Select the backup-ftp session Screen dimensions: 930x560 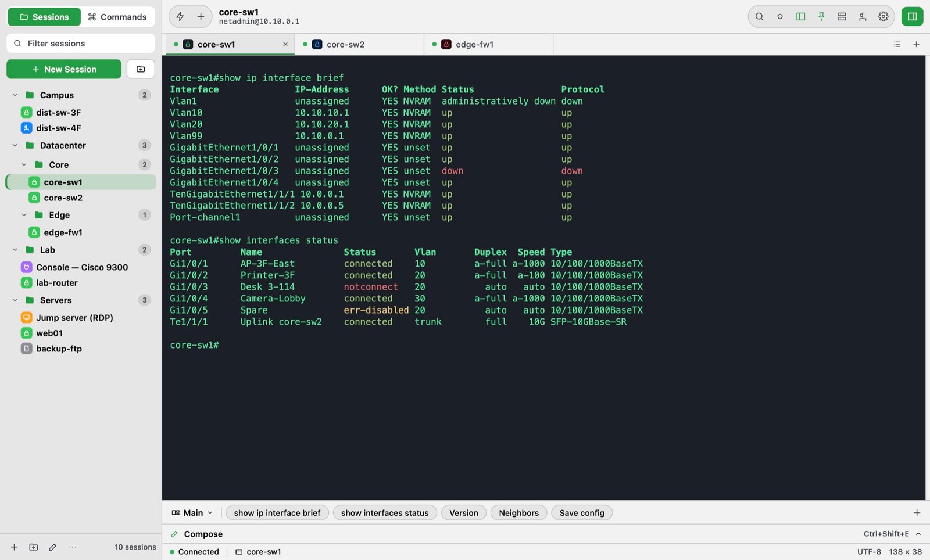pyautogui.click(x=81, y=349)
